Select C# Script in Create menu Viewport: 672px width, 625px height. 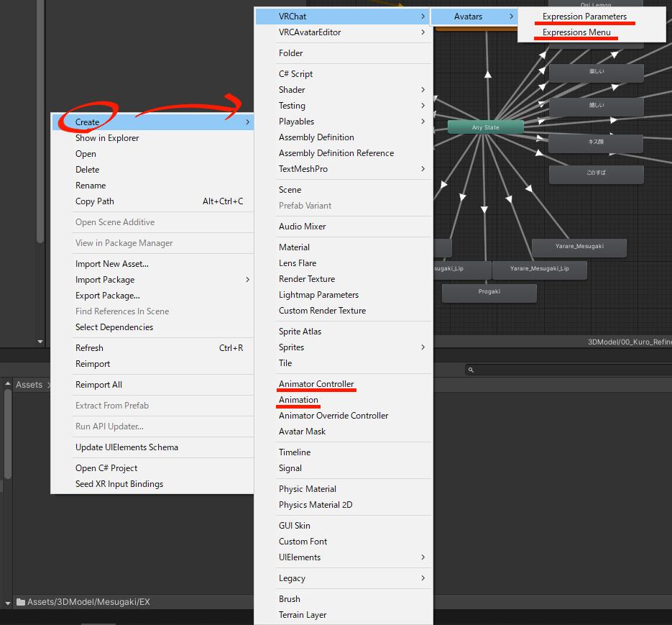(295, 74)
